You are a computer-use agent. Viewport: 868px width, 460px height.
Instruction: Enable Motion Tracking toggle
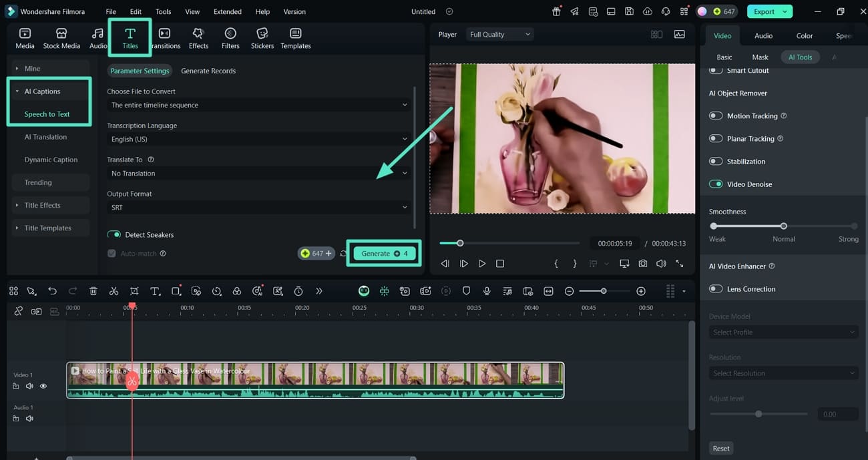pyautogui.click(x=716, y=116)
